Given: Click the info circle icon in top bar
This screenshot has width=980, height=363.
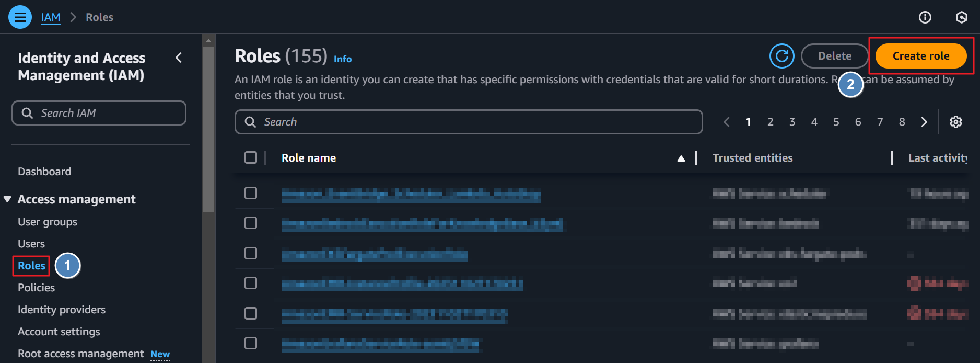Looking at the screenshot, I should [925, 17].
